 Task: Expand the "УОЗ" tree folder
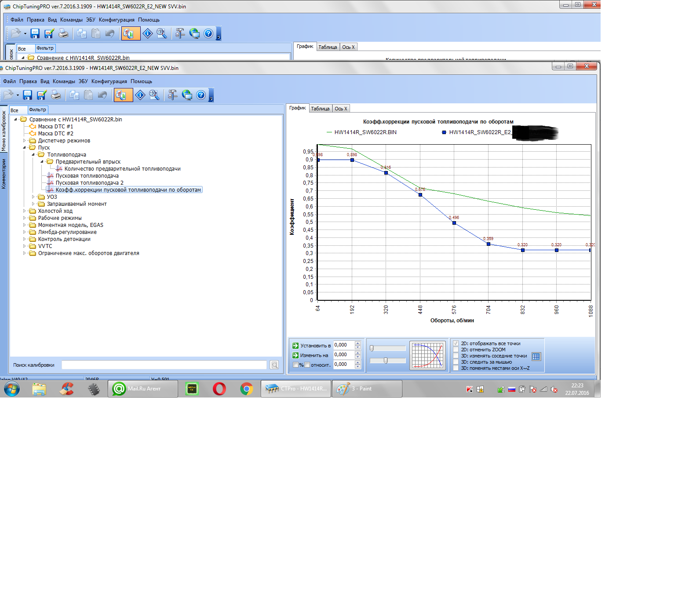tap(33, 197)
